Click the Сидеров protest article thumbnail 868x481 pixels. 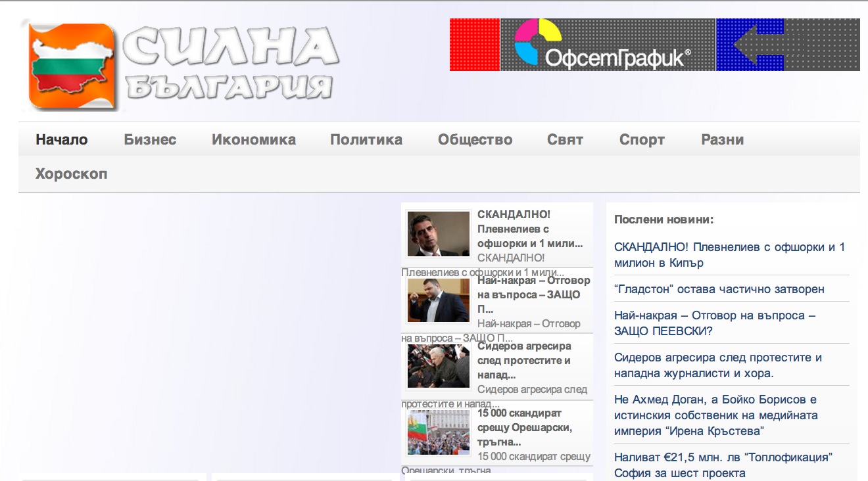tap(439, 366)
